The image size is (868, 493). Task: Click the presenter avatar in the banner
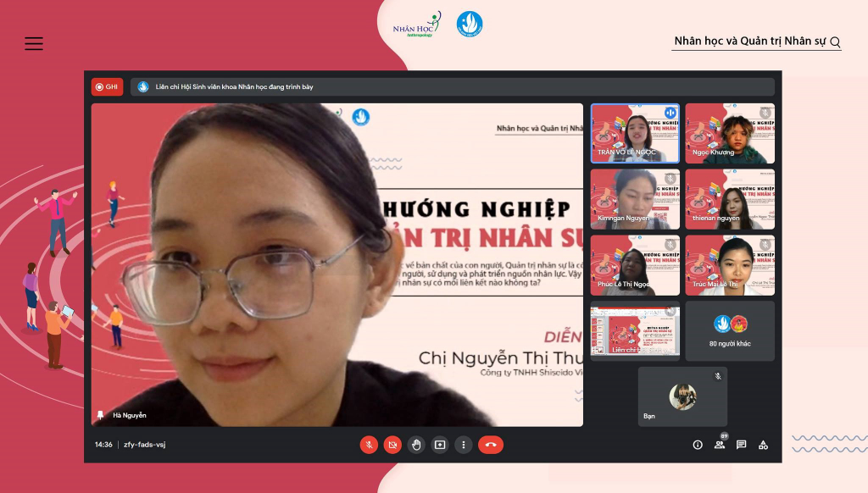[142, 87]
